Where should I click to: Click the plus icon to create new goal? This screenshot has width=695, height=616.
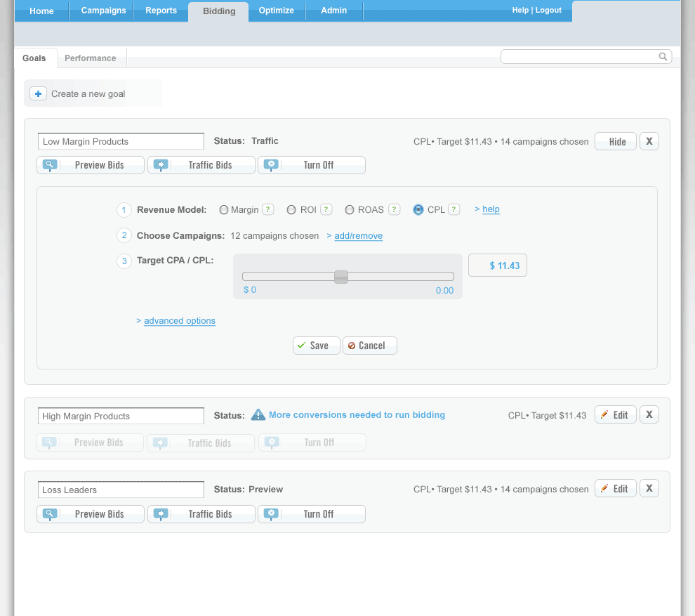(x=38, y=93)
